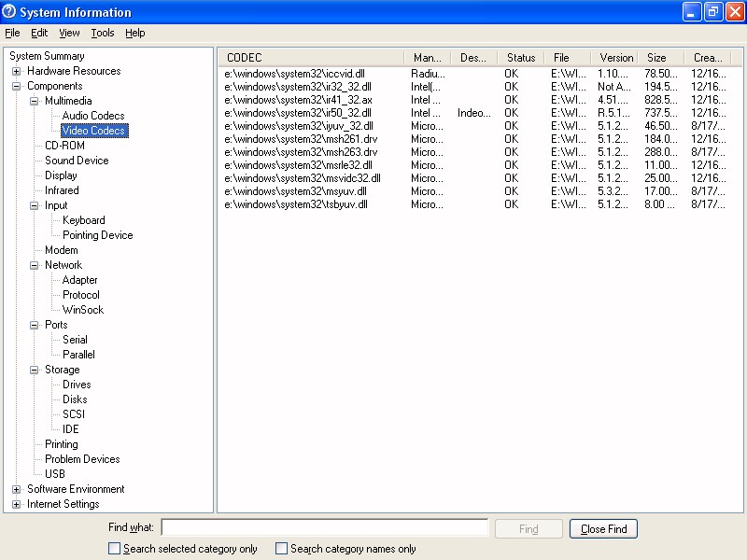Select the Video Codecs tree item
The width and height of the screenshot is (747, 560).
(94, 131)
